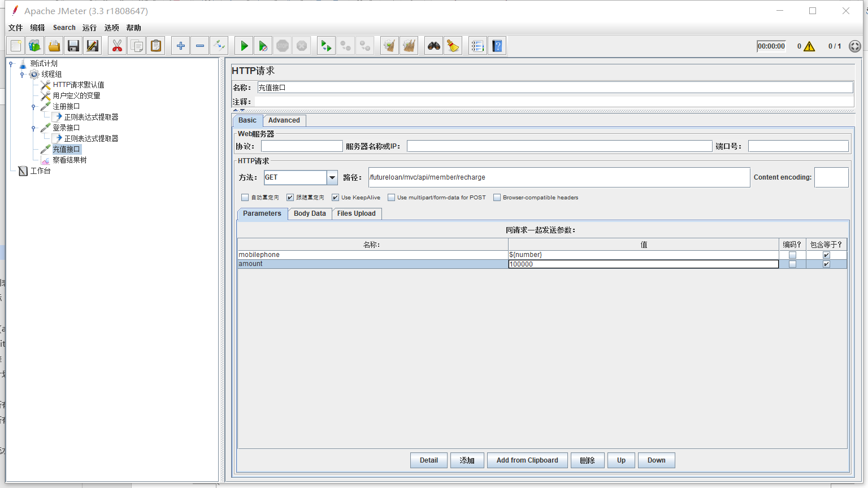868x488 pixels.
Task: Click the thread status circle icon at far right
Action: pyautogui.click(x=855, y=46)
